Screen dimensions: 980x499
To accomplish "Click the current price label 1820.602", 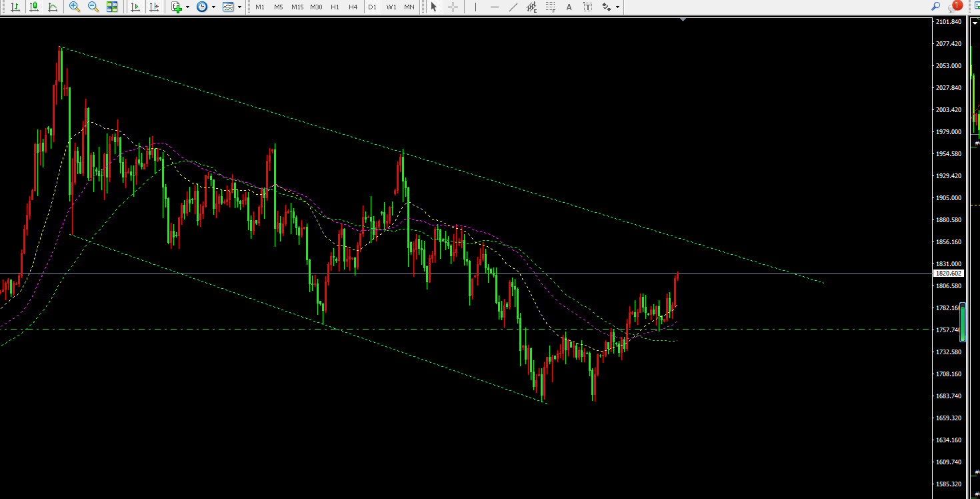I will [x=949, y=274].
